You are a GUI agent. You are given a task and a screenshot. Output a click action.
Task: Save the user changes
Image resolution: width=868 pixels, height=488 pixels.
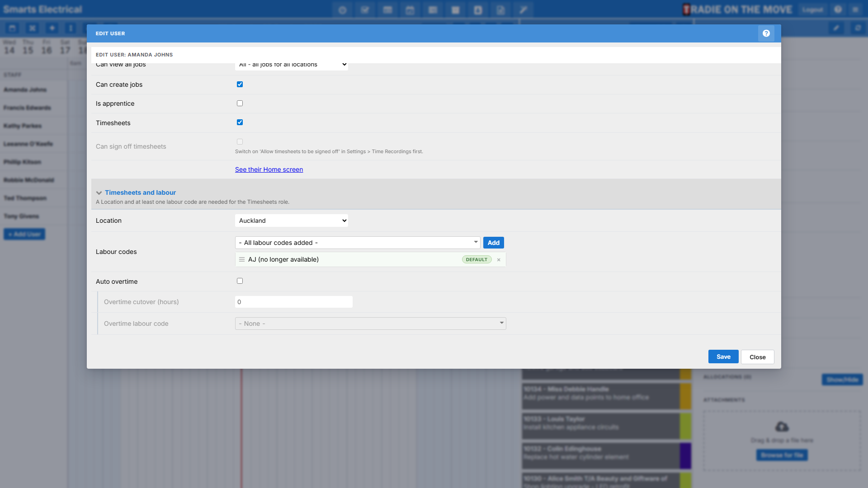coord(723,357)
